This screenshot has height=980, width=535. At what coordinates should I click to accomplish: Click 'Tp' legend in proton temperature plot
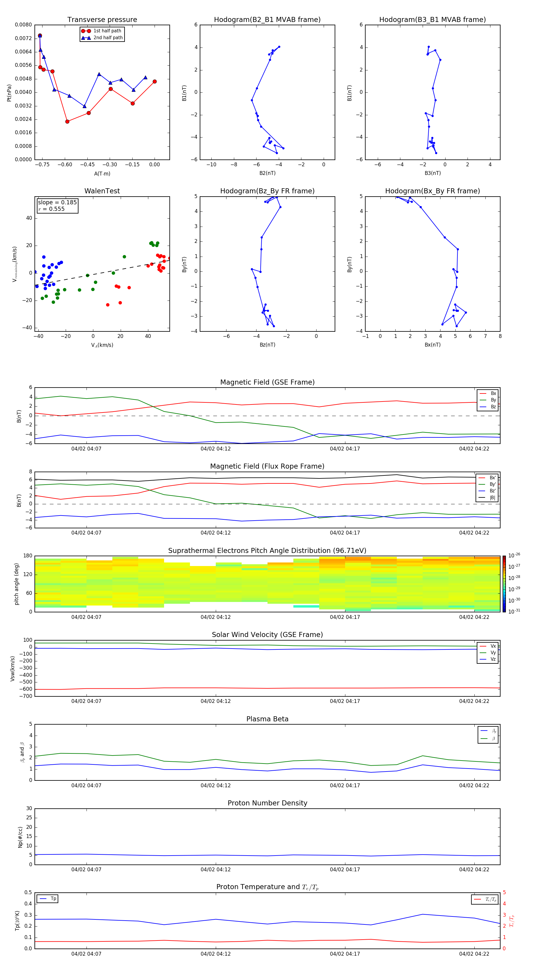[48, 899]
